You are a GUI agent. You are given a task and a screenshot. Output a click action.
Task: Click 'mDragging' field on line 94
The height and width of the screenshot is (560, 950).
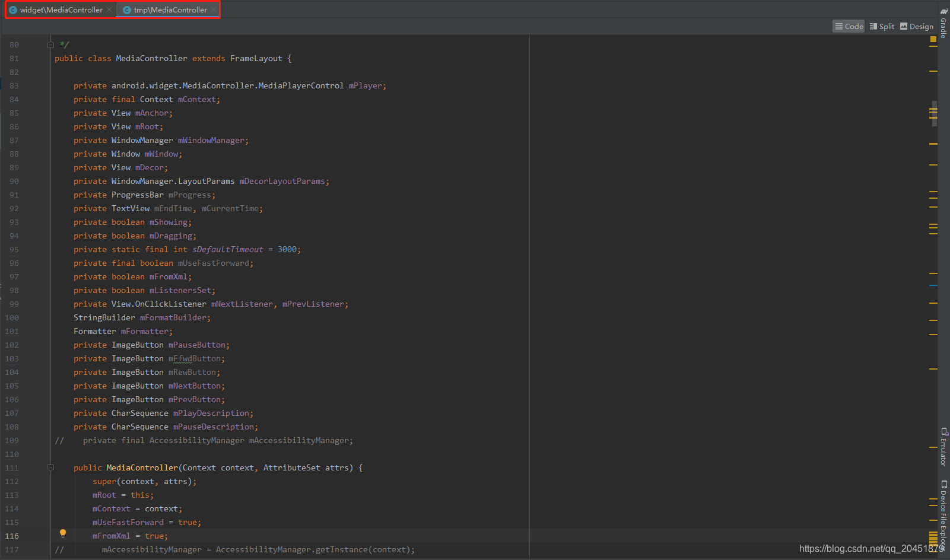[170, 236]
